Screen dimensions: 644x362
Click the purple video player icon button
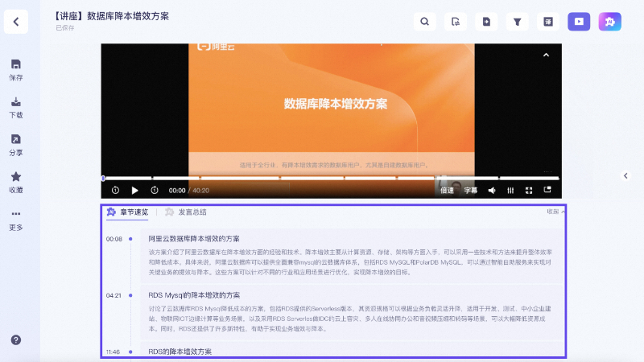click(579, 22)
